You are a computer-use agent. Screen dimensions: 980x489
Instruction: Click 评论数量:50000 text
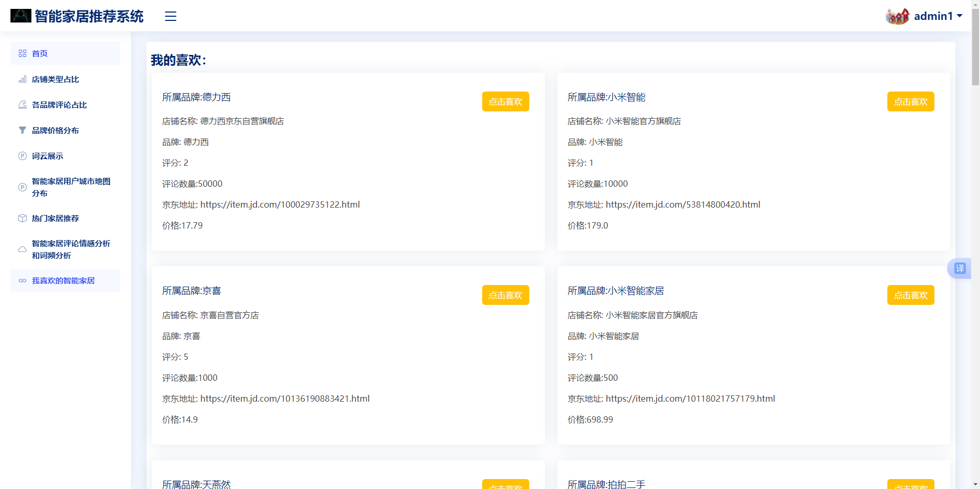tap(192, 184)
